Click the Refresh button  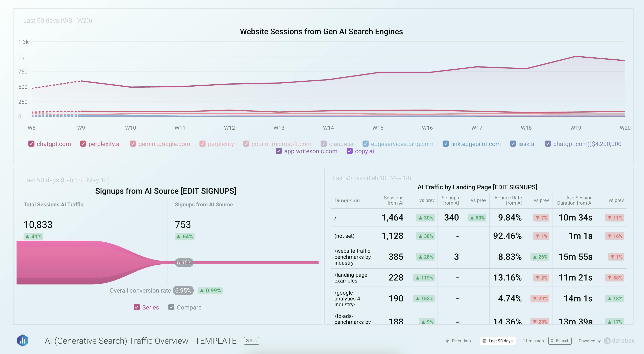pyautogui.click(x=560, y=341)
